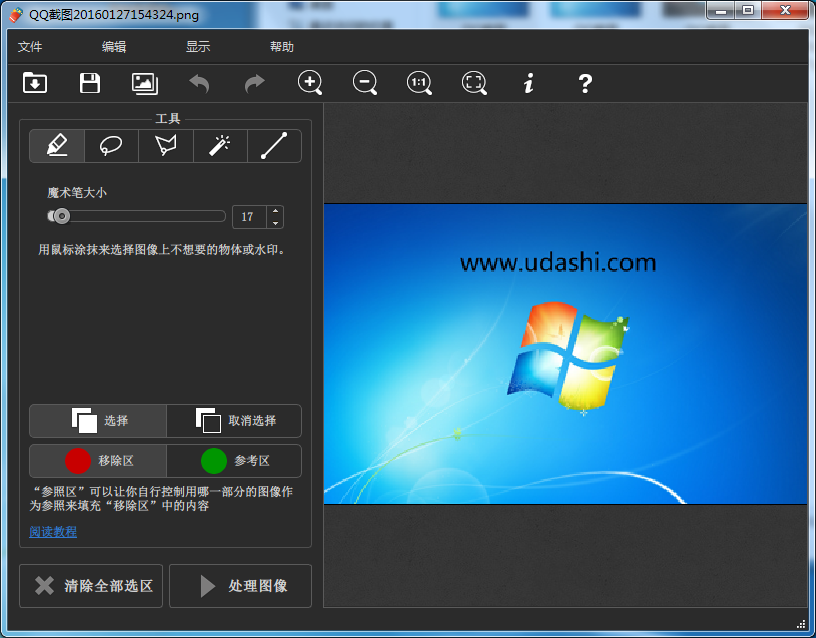Zoom in with the plus magnifier

[310, 83]
